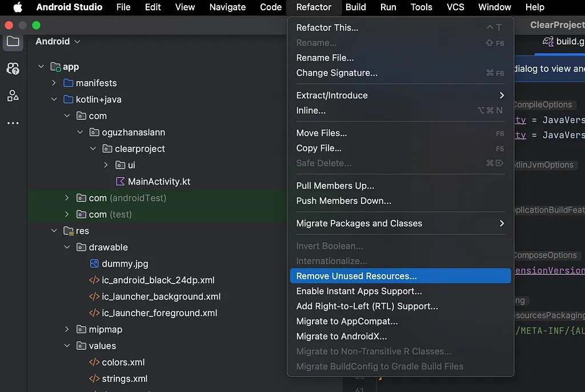Click the image icon next to dummy.jpg
Screen dimensions: 585x392
click(x=94, y=264)
